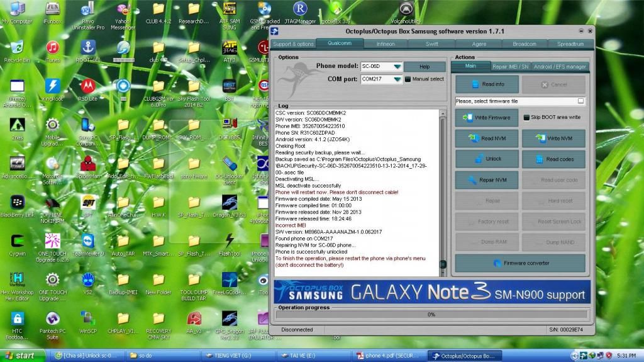Image resolution: width=644 pixels, height=362 pixels.
Task: Expand the COM port dropdown
Action: point(397,79)
